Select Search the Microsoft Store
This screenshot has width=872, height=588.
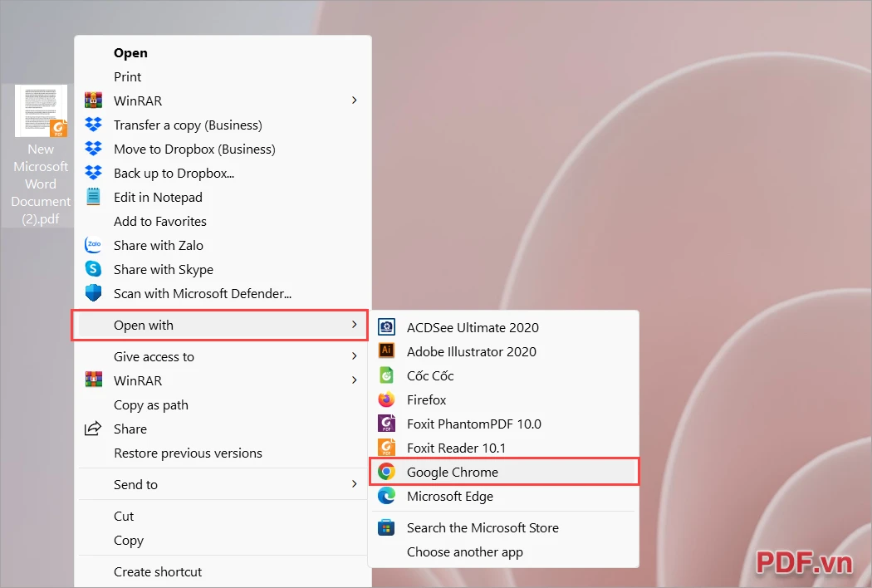click(504, 527)
